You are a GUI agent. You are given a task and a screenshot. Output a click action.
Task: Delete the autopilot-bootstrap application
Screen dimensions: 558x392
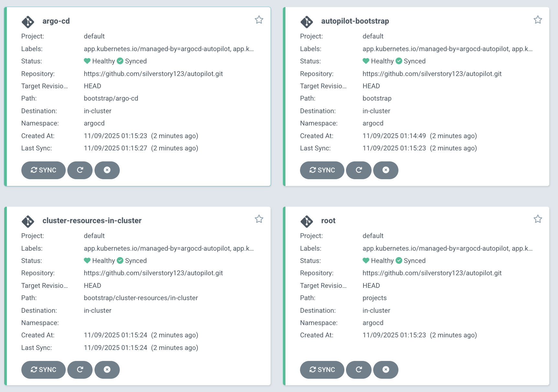(386, 170)
